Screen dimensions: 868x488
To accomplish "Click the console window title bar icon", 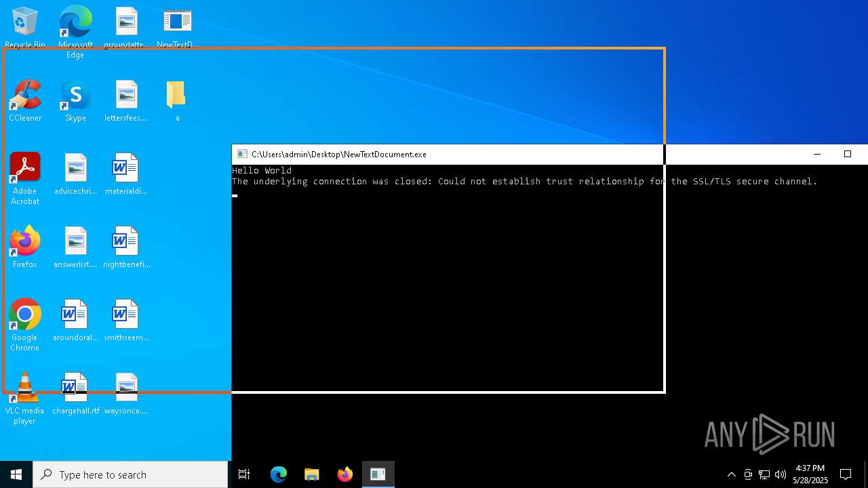I will 242,154.
